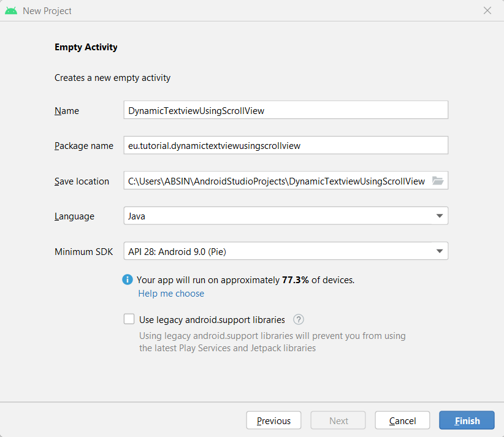The image size is (504, 437).
Task: Click the Next button
Action: (338, 420)
